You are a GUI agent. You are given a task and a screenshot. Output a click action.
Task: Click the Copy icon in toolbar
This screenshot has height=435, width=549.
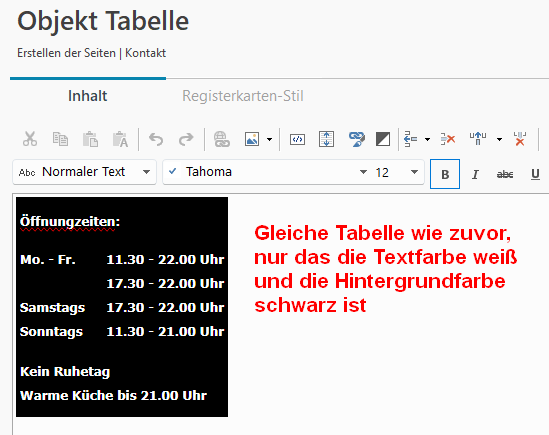[x=60, y=139]
